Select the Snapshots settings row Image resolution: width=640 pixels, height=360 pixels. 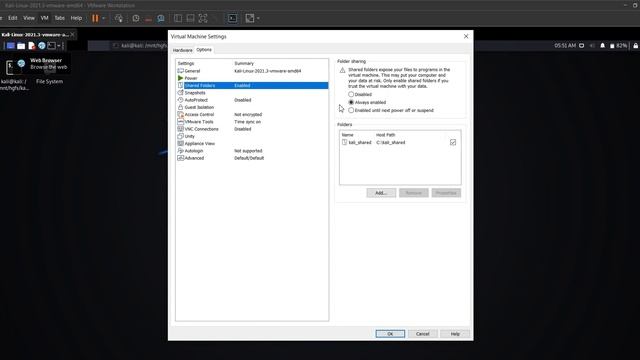[252, 93]
